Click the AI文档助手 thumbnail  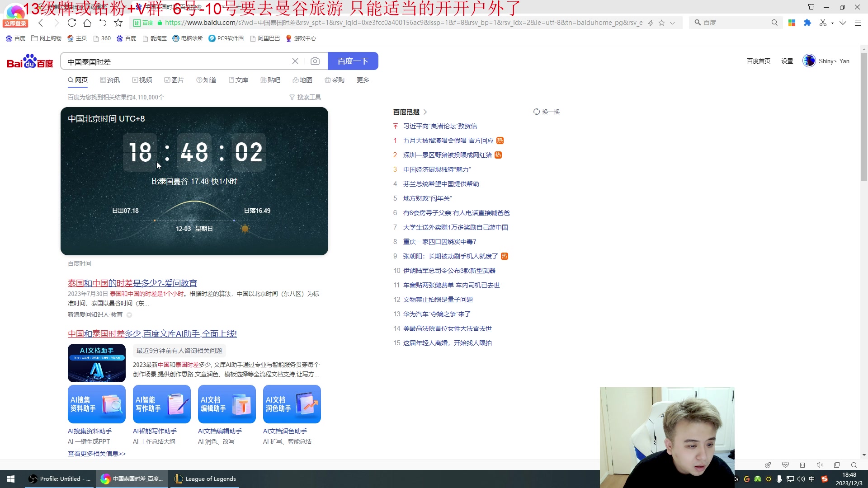click(97, 363)
